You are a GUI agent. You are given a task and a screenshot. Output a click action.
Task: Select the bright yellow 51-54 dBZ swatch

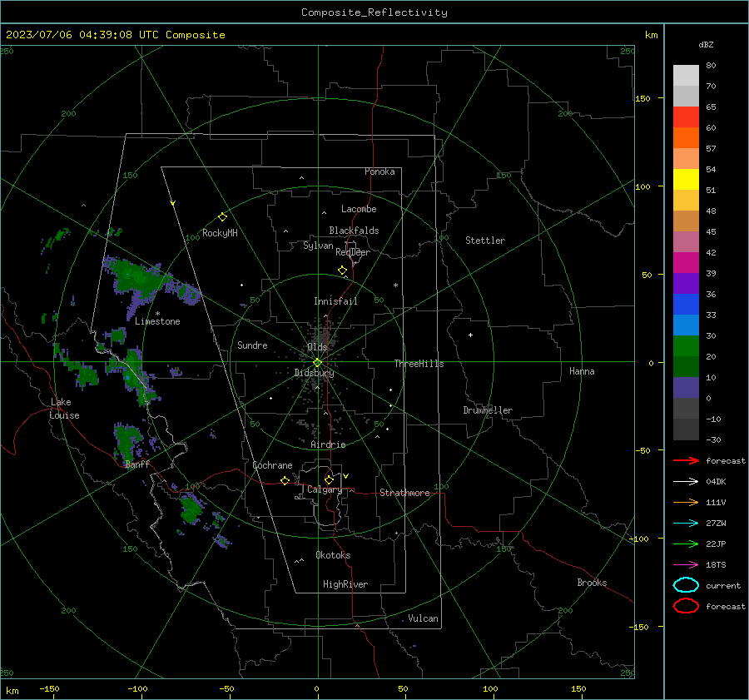point(686,180)
